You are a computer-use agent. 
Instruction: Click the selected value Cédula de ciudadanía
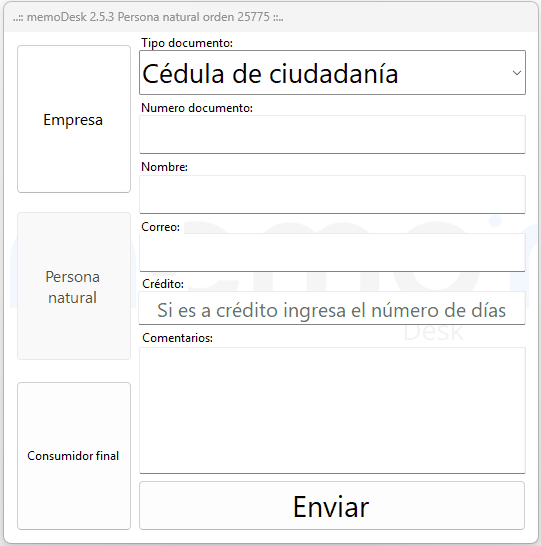pos(270,73)
